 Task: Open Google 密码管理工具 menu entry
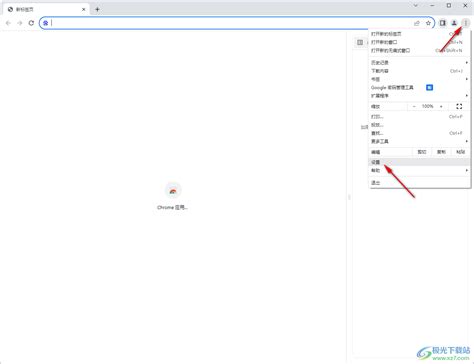point(420,87)
